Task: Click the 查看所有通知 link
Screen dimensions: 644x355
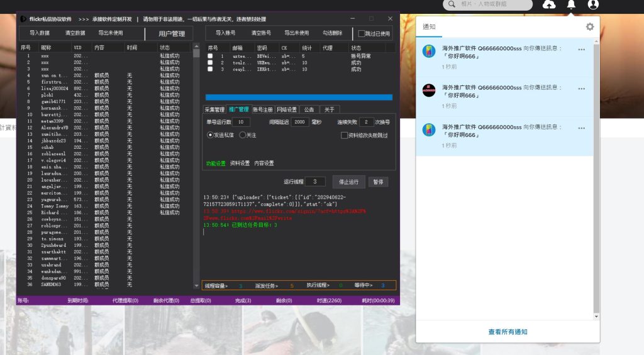Action: pyautogui.click(x=508, y=332)
